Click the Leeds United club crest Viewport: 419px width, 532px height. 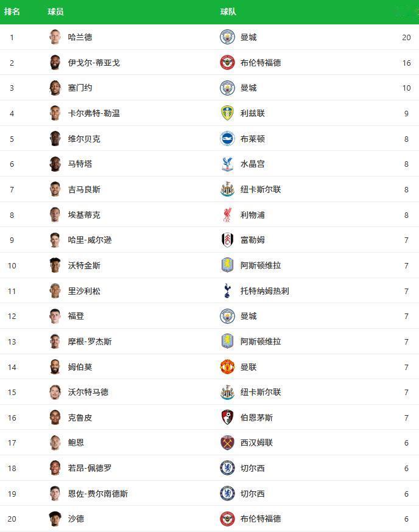[x=227, y=113]
